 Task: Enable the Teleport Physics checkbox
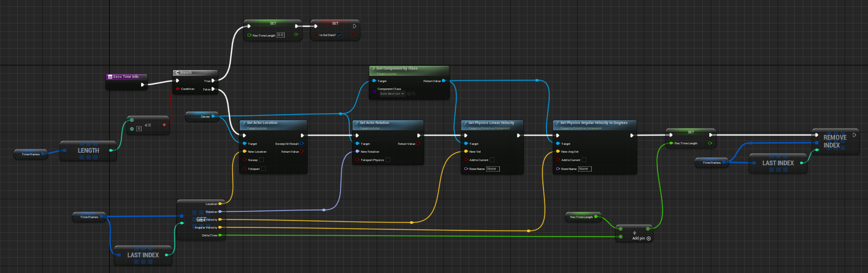(388, 160)
